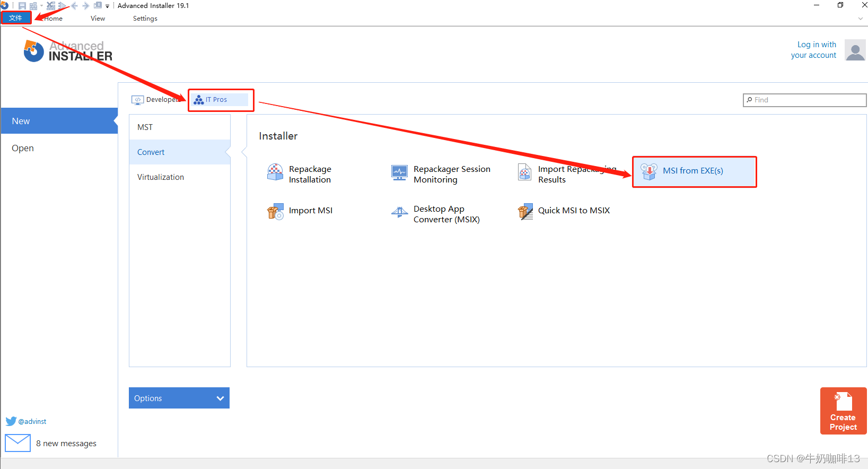Click the Run project icon in the quick toolbar
The height and width of the screenshot is (469, 868).
[62, 6]
